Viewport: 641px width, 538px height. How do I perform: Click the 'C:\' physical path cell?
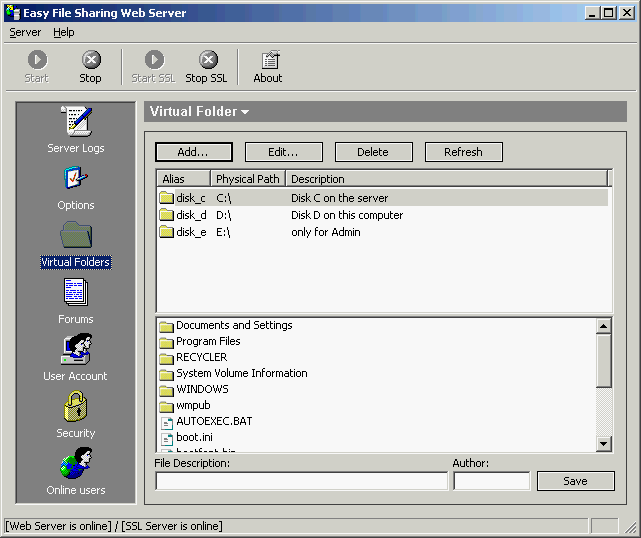224,198
